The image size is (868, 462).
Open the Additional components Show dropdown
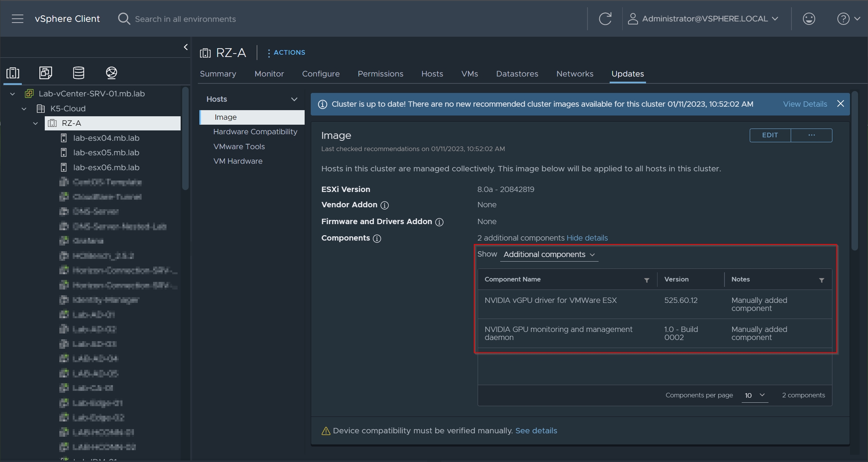549,255
